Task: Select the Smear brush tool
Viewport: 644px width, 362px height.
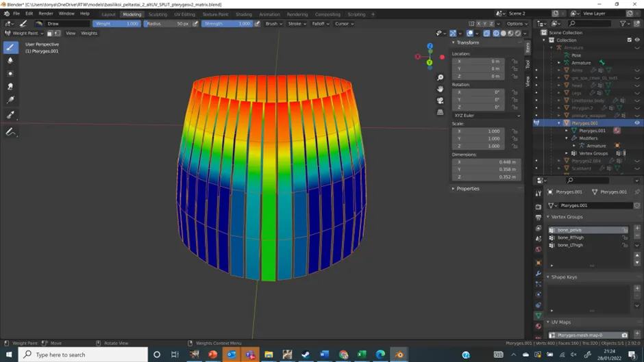Action: [11, 87]
